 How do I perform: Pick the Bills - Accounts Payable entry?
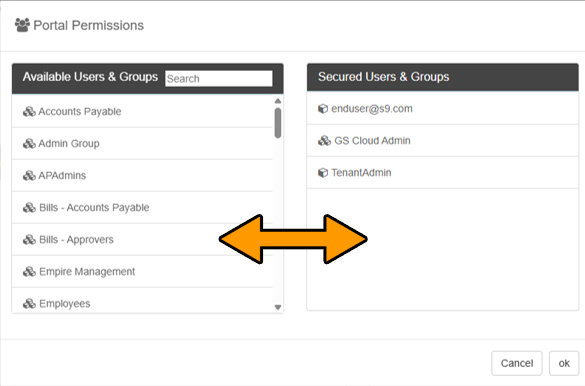tap(142, 208)
